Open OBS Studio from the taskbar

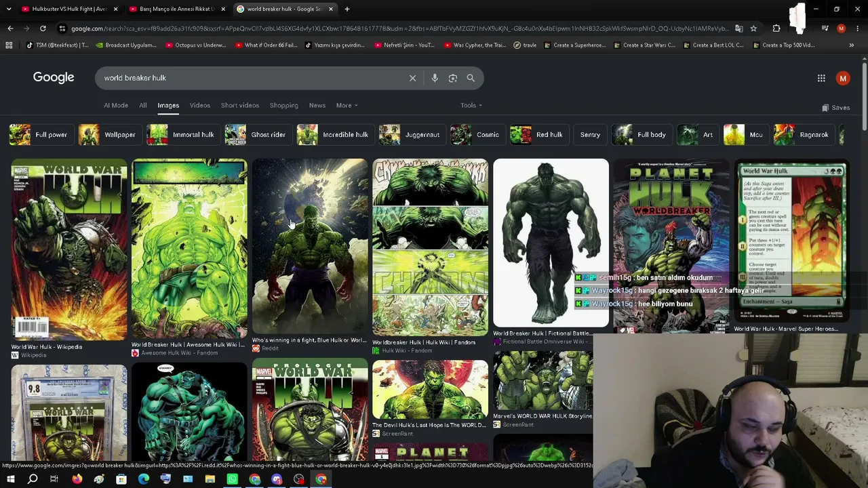[298, 480]
